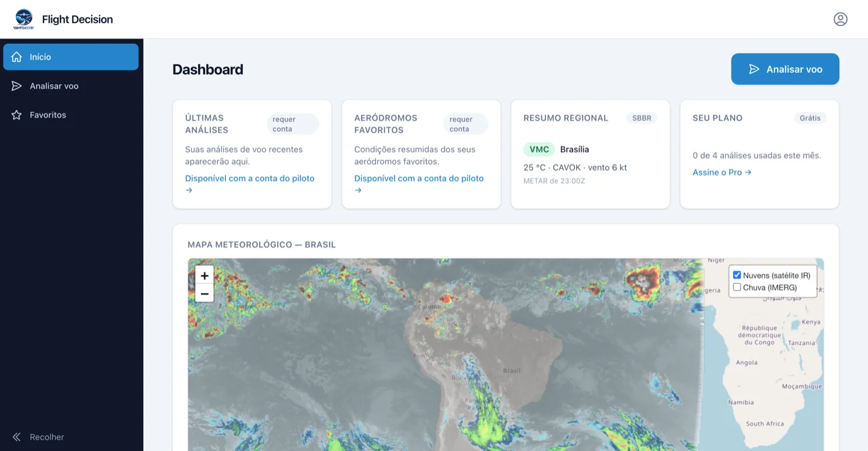Screen dimensions: 868x451
Task: Click the Angola label on the map
Action: 746,363
